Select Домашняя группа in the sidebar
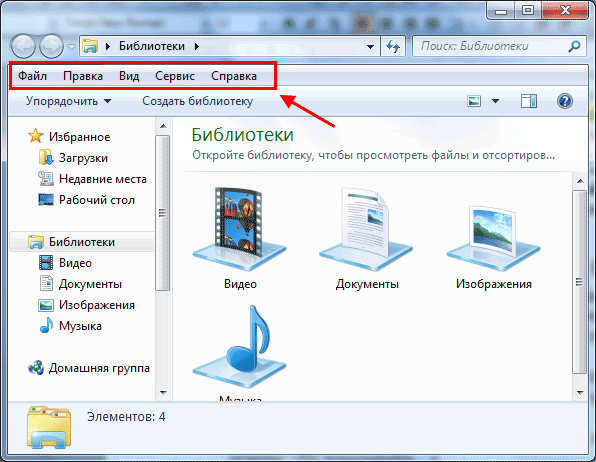 point(99,368)
